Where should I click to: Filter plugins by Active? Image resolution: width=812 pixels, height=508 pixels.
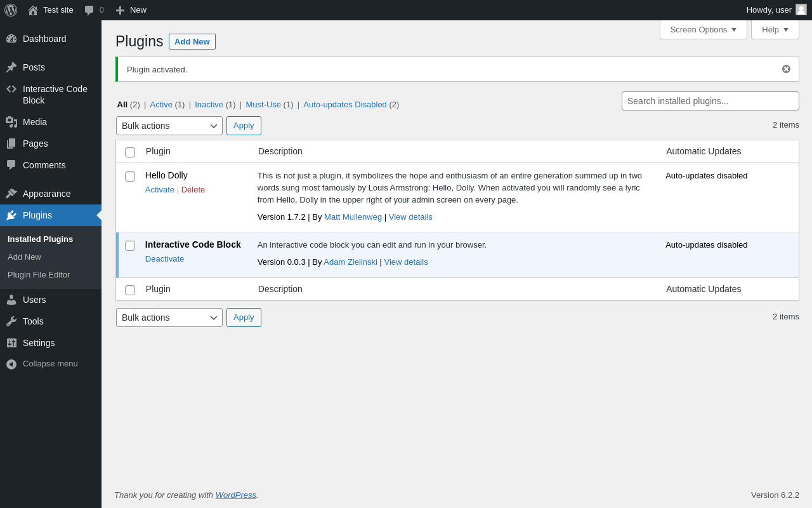pos(161,105)
